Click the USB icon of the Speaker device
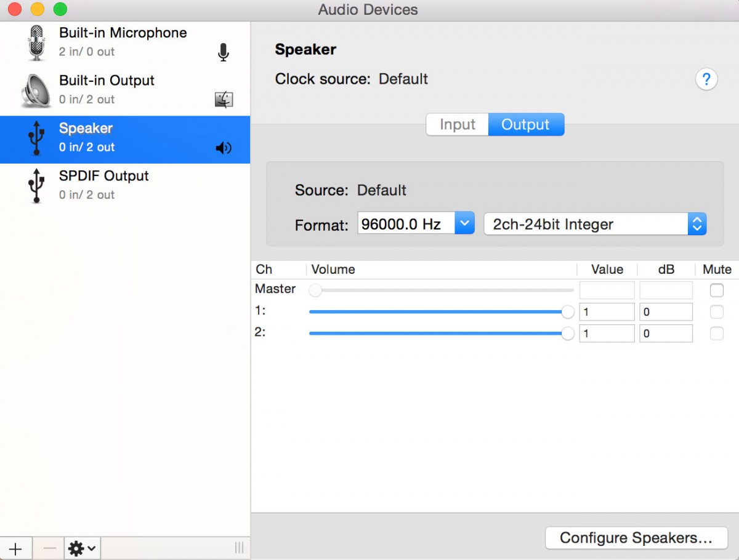 (37, 138)
